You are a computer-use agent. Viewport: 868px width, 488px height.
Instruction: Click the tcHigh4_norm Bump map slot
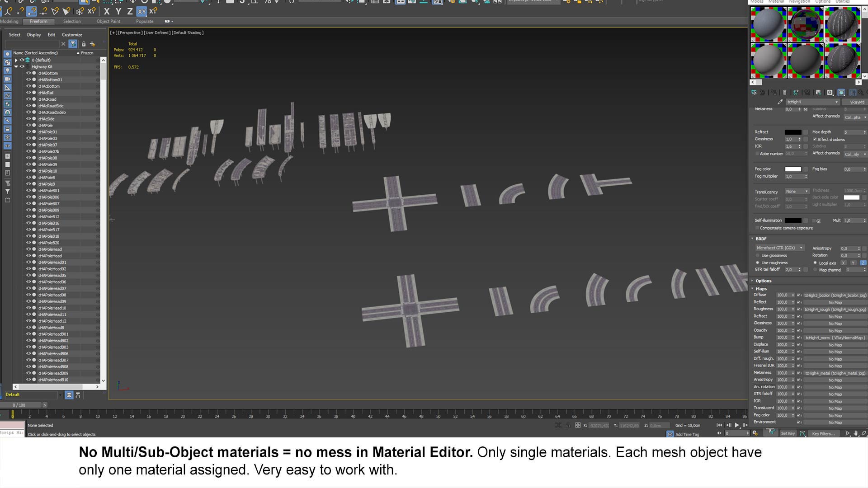(835, 338)
